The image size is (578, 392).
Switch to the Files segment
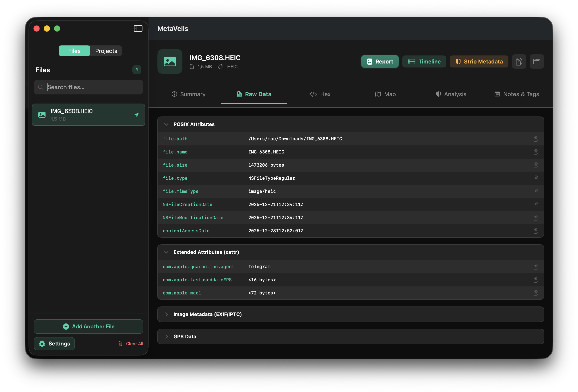point(74,51)
